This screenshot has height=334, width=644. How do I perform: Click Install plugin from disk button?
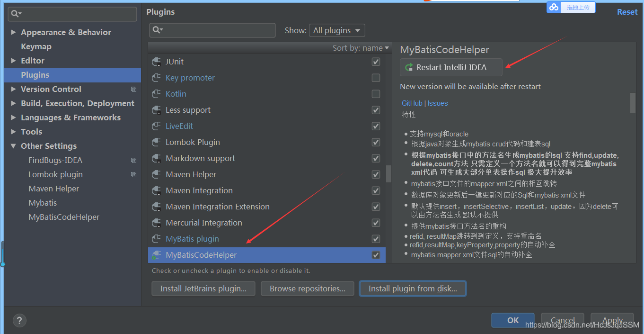(413, 289)
